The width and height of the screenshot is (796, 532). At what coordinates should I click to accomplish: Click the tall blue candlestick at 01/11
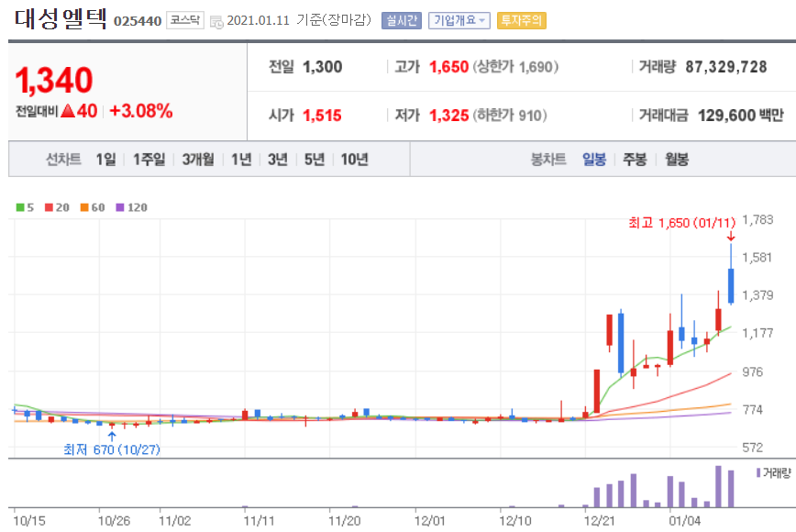(x=731, y=286)
